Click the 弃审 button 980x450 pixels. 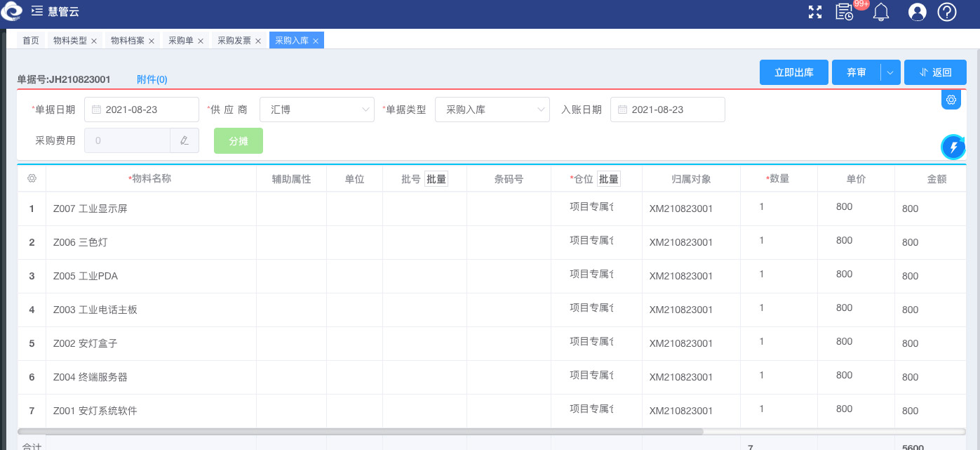(856, 72)
